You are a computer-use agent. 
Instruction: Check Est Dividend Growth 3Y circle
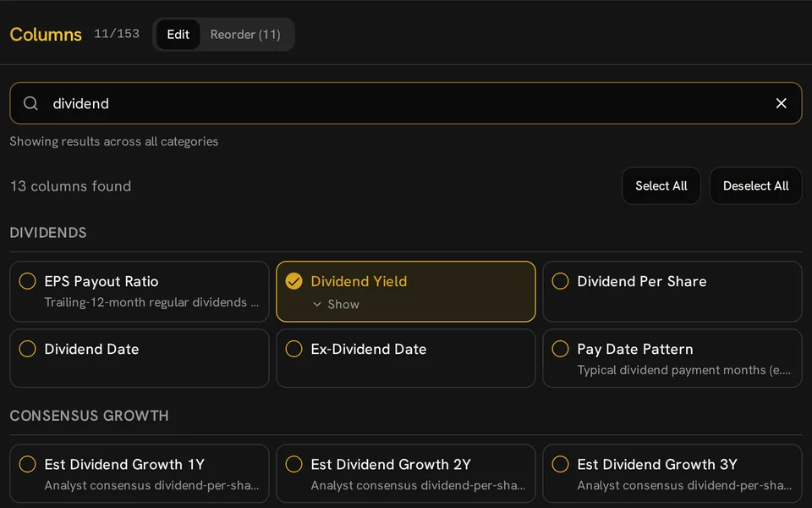560,464
